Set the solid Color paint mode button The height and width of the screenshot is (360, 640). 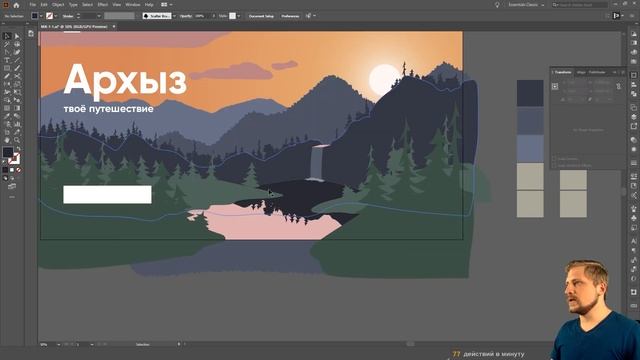pyautogui.click(x=5, y=170)
